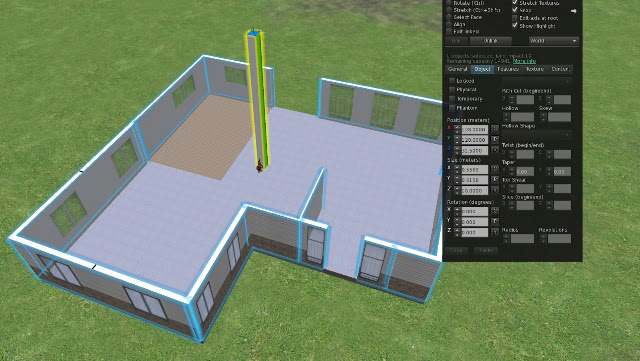Click the Taper Y value field
The width and height of the screenshot is (640, 361).
pyautogui.click(x=562, y=172)
